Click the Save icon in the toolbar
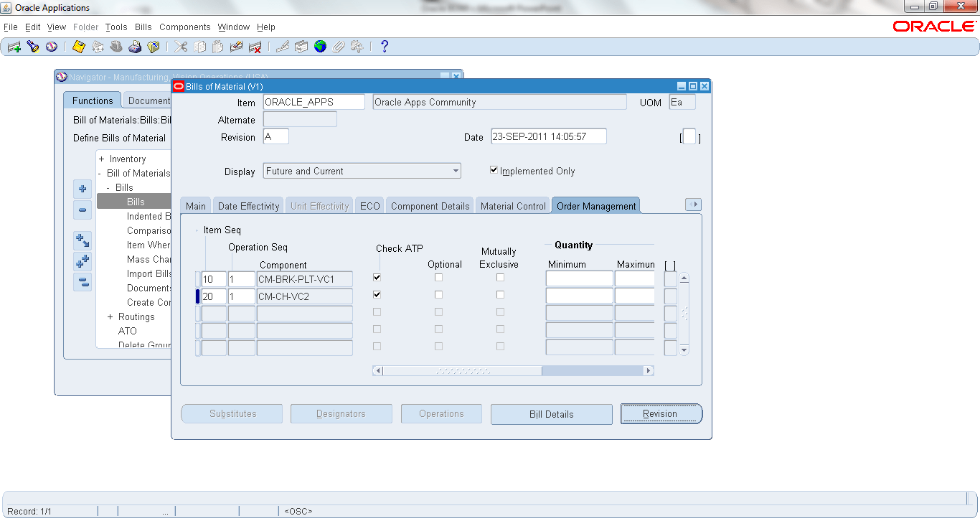Image resolution: width=980 pixels, height=521 pixels. tap(79, 46)
